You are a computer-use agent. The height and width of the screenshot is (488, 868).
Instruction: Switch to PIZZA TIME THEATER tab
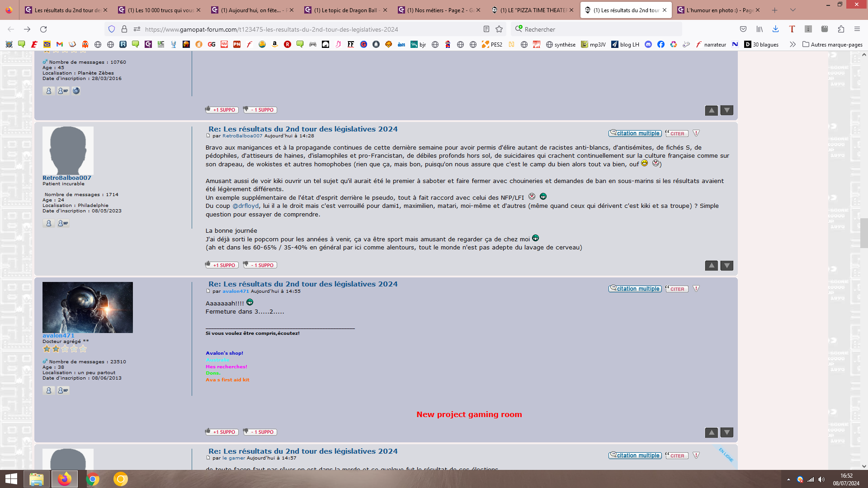point(532,10)
